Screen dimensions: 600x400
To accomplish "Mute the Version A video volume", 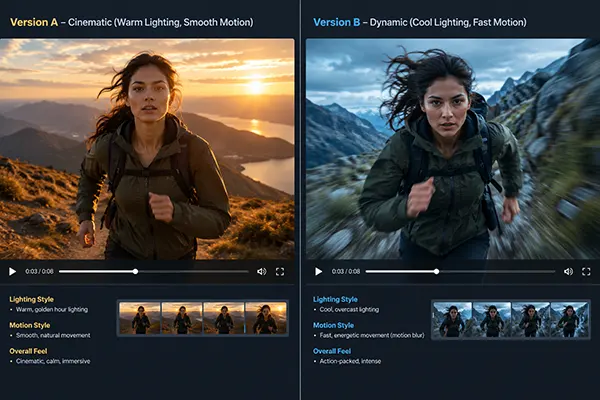I will tap(262, 272).
